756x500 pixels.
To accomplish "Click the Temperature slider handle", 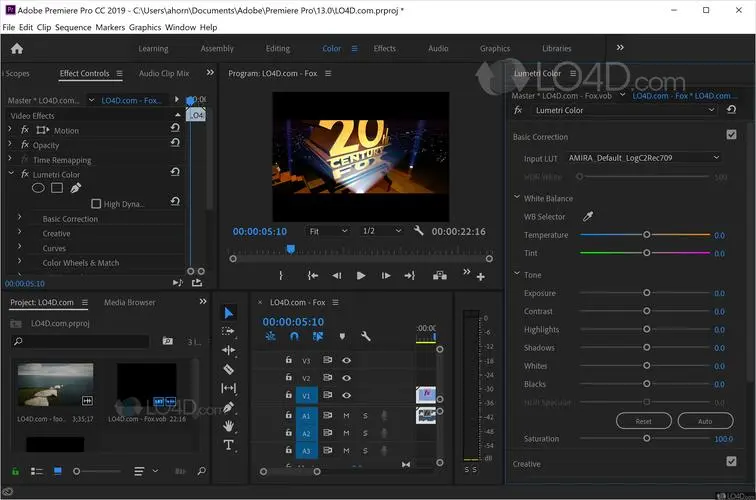I will click(647, 235).
